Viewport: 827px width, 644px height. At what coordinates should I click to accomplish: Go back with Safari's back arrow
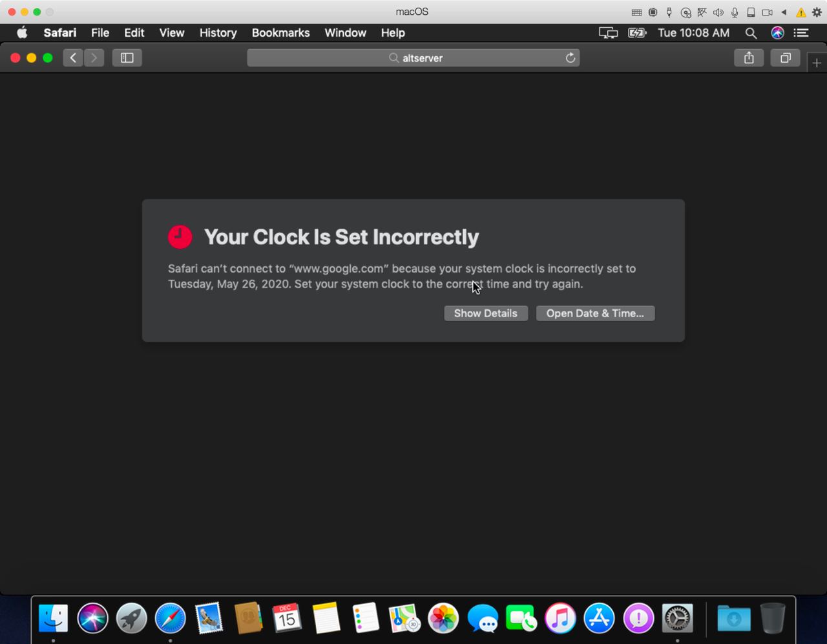click(73, 58)
